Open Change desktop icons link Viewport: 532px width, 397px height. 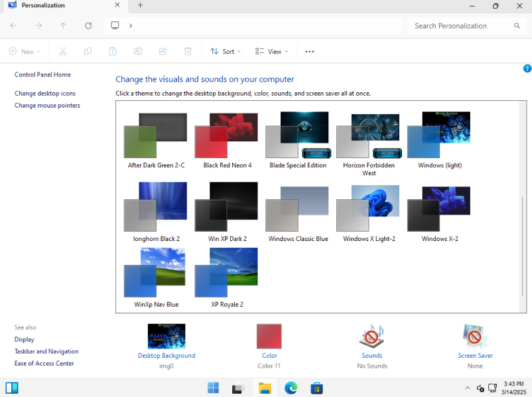click(45, 94)
